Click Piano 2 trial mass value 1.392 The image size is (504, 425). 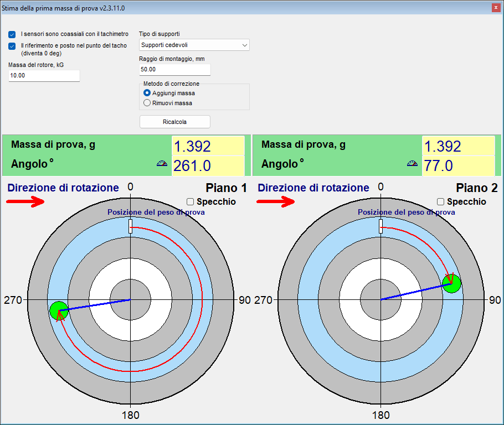(x=459, y=146)
